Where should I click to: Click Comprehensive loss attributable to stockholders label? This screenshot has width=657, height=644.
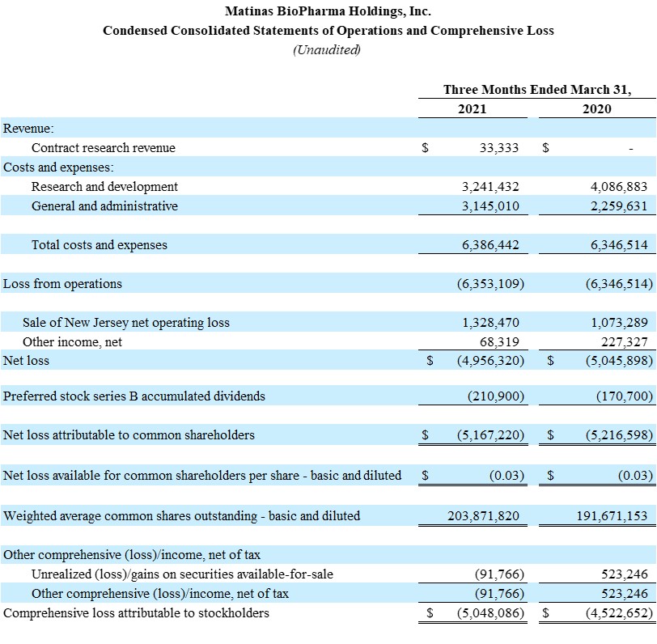click(x=136, y=613)
